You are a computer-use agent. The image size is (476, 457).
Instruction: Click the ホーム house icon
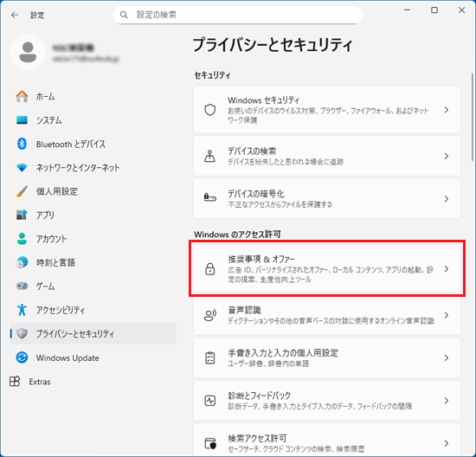22,96
